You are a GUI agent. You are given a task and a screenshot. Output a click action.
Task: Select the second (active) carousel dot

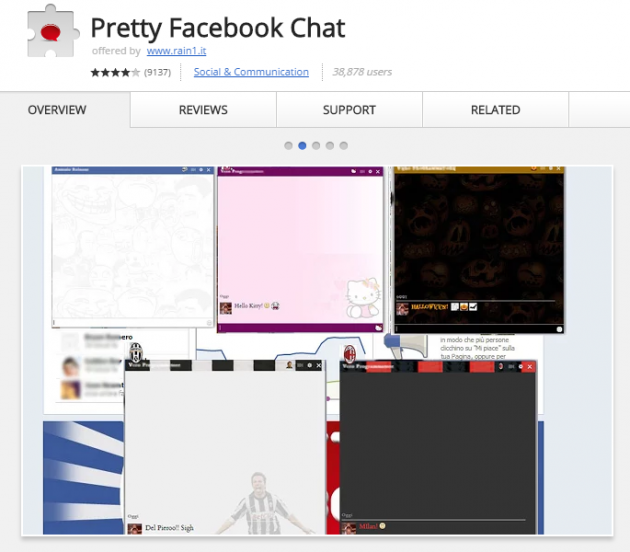302,146
